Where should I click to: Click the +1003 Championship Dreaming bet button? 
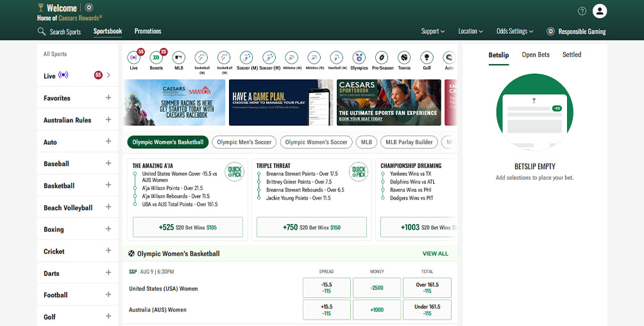click(x=418, y=227)
